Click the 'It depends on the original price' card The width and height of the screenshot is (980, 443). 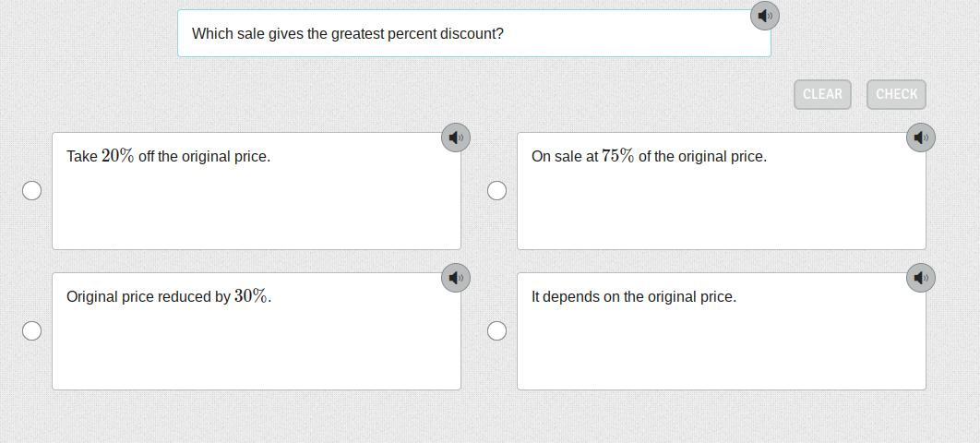(722, 343)
